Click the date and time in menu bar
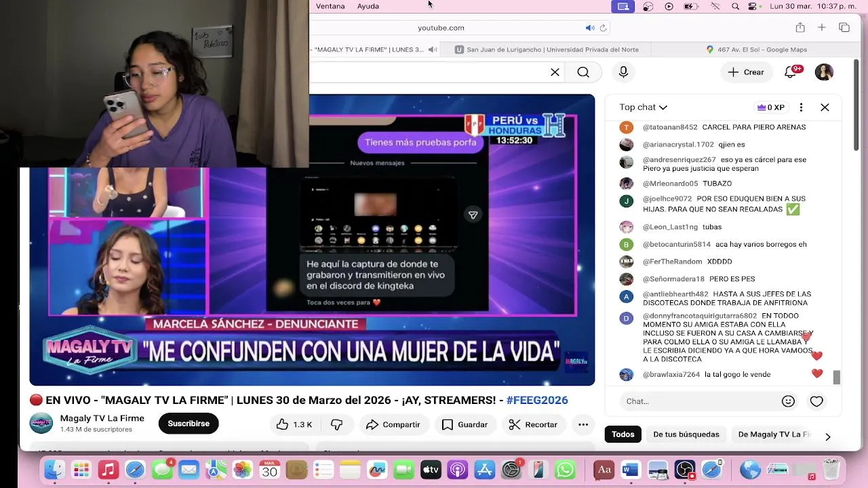This screenshot has height=488, width=868. [812, 6]
